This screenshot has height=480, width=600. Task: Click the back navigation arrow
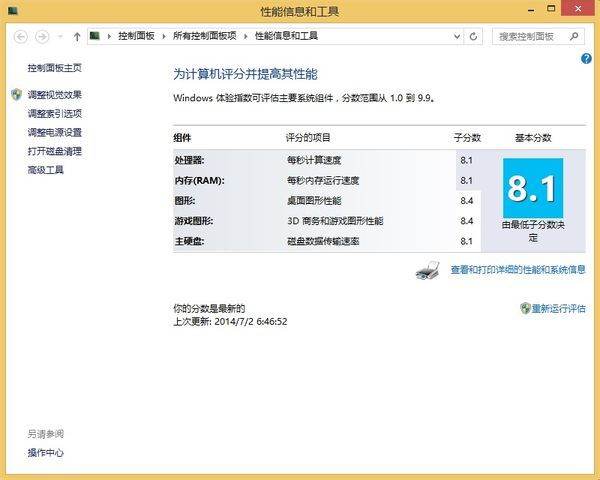(x=21, y=36)
